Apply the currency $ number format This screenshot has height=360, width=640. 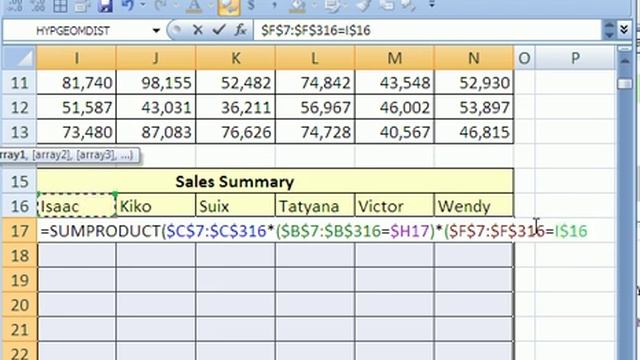pos(251,5)
